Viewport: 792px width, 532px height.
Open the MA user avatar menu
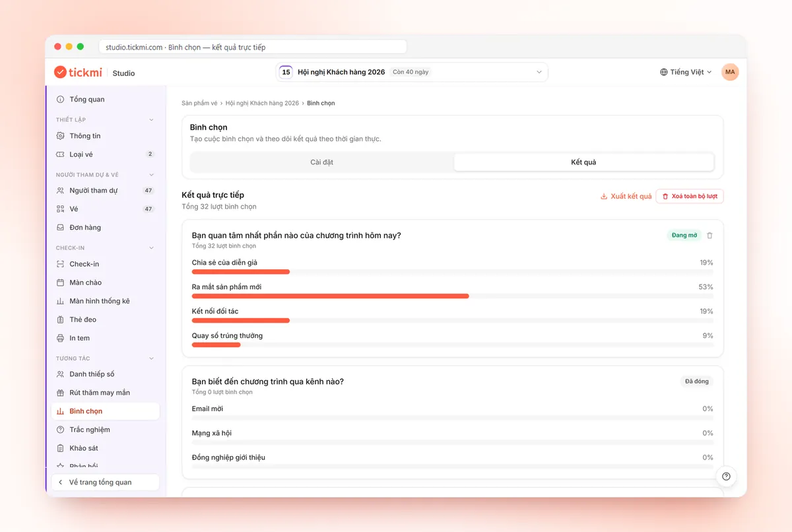coord(730,72)
